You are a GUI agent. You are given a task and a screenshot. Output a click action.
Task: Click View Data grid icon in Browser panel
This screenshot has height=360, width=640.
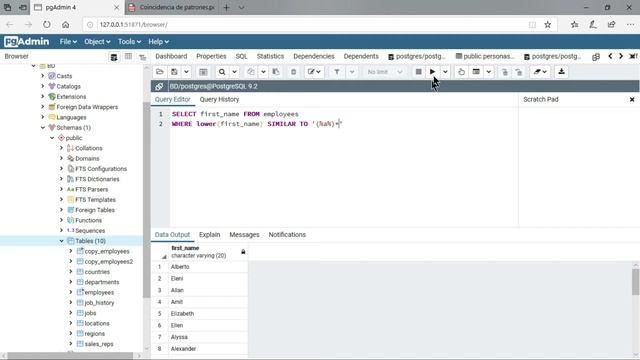pyautogui.click(x=128, y=57)
